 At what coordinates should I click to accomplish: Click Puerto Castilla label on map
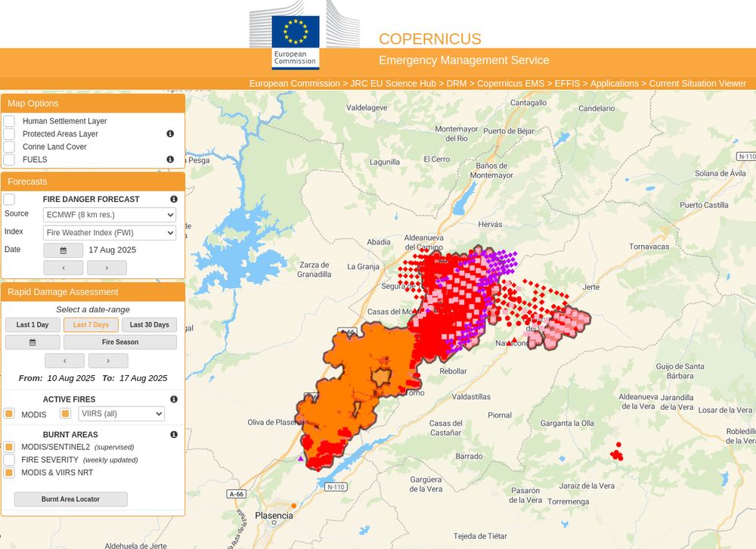[704, 205]
